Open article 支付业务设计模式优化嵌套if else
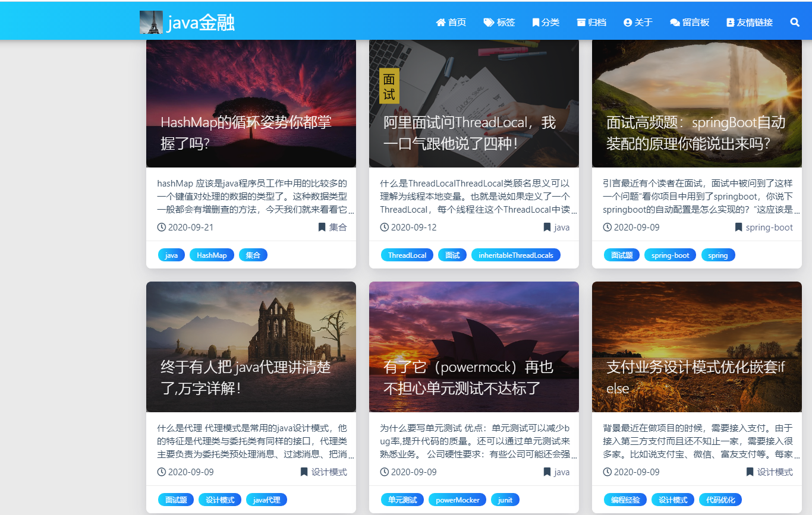Screen dimensions: 812x515 [695, 378]
